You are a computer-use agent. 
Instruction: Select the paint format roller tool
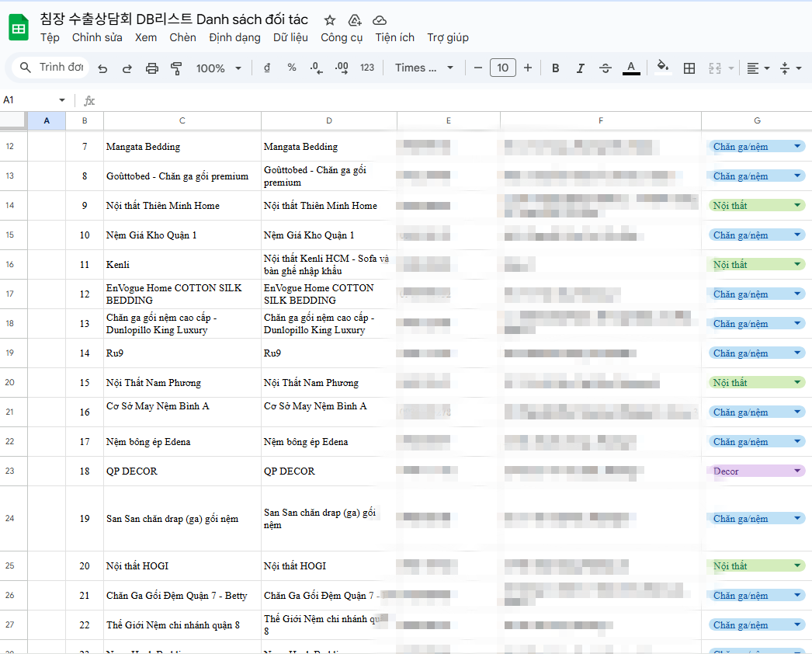(x=176, y=68)
